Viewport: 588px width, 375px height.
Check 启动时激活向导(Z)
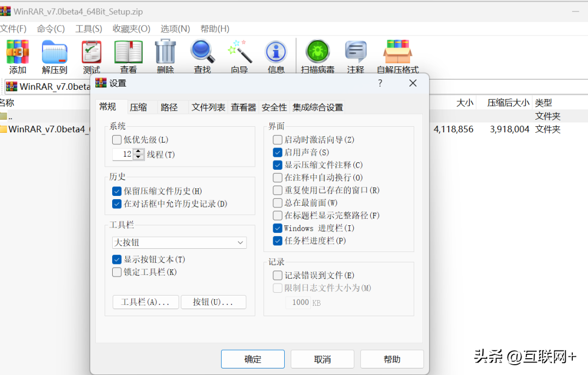click(278, 140)
